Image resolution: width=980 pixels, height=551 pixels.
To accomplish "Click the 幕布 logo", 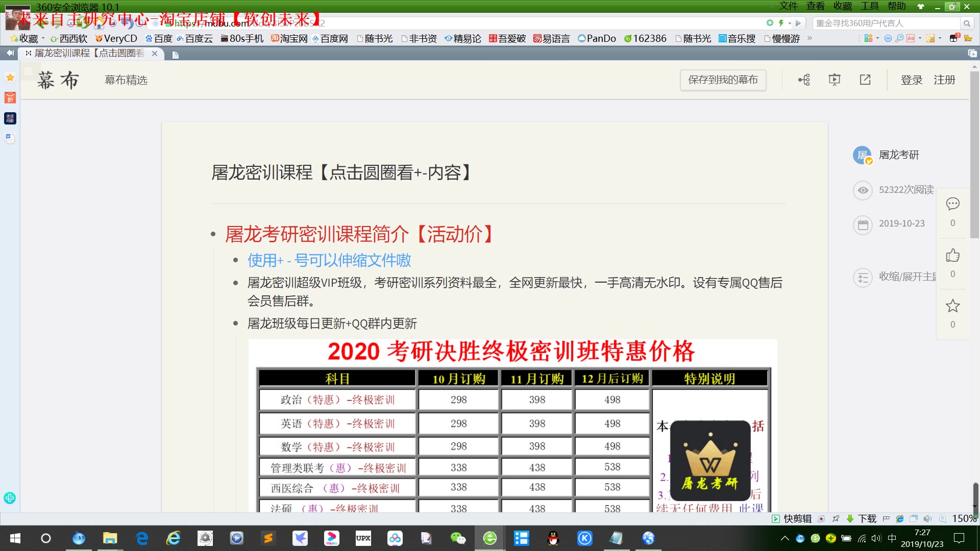I will pos(58,80).
